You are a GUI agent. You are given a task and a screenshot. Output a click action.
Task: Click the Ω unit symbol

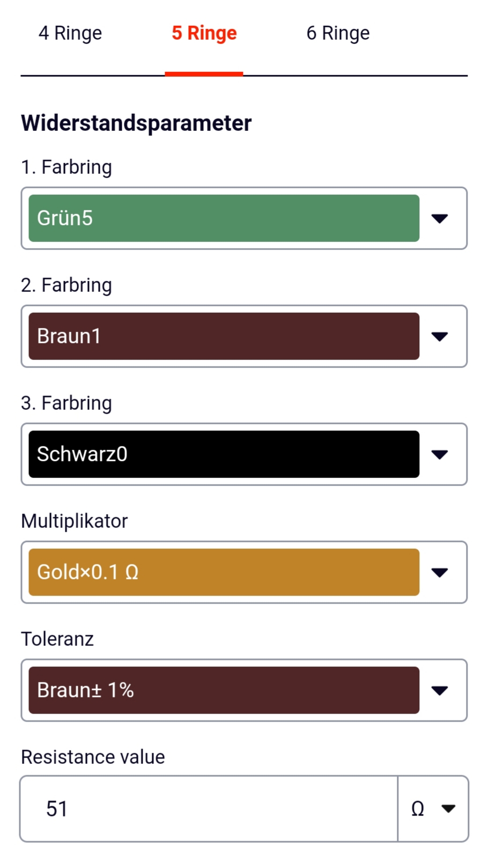(418, 808)
